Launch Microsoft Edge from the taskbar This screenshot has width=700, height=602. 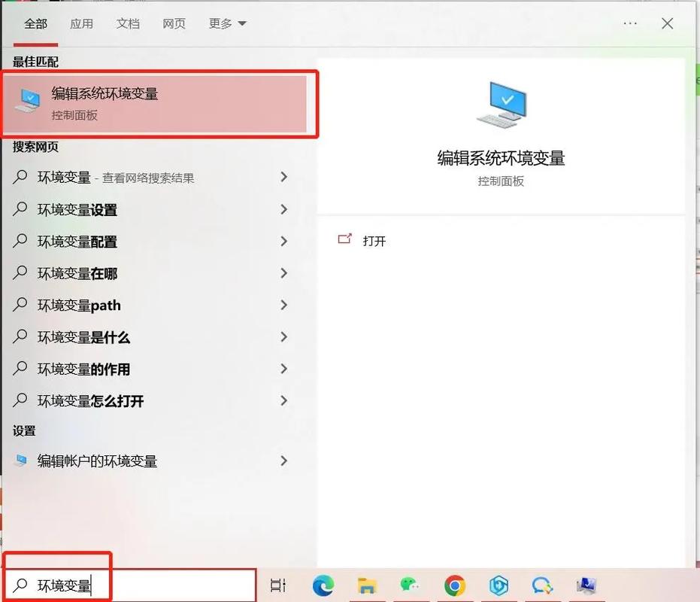coord(323,585)
